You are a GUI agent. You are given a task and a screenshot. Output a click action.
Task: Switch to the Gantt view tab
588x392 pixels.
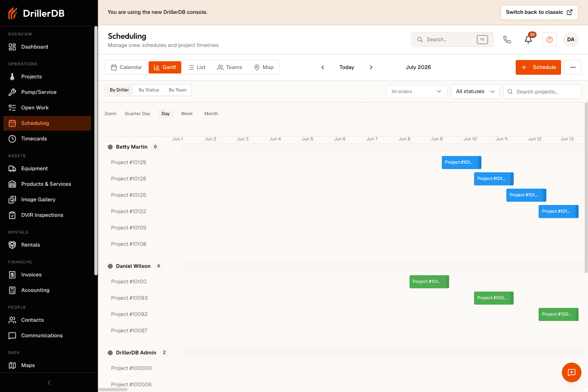[x=165, y=67]
